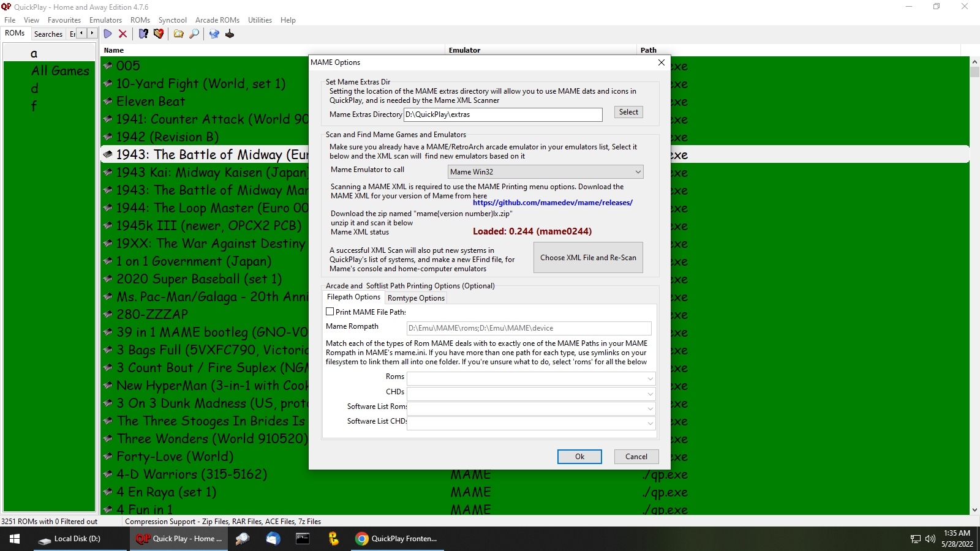
Task: Click the Thunderbird mail taskbar icon
Action: click(273, 539)
